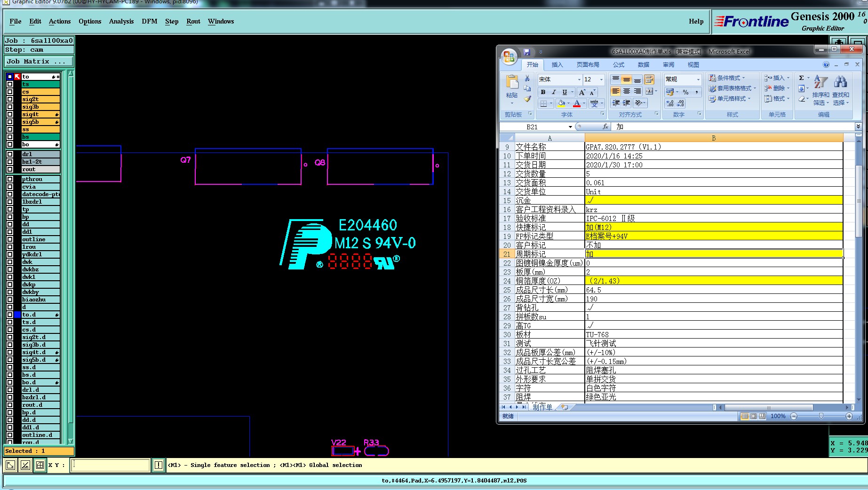This screenshot has height=490, width=868.
Task: Click the Excel cut scissors icon
Action: tap(527, 79)
